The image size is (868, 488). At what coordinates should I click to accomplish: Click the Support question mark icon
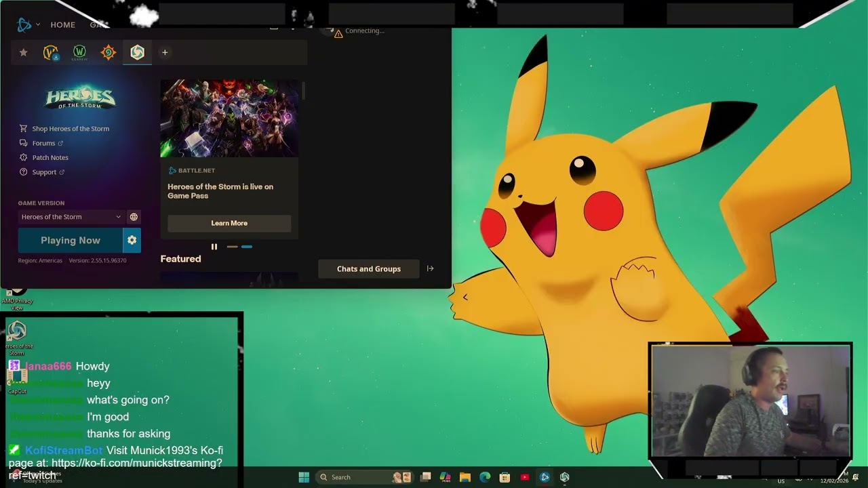pyautogui.click(x=23, y=172)
